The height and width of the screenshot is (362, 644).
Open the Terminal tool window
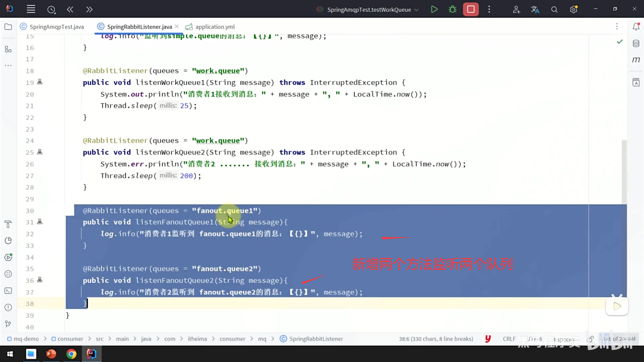tap(8, 291)
